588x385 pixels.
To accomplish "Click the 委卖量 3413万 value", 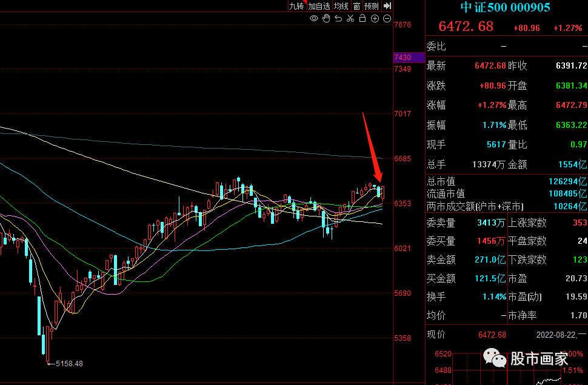I will pyautogui.click(x=491, y=223).
